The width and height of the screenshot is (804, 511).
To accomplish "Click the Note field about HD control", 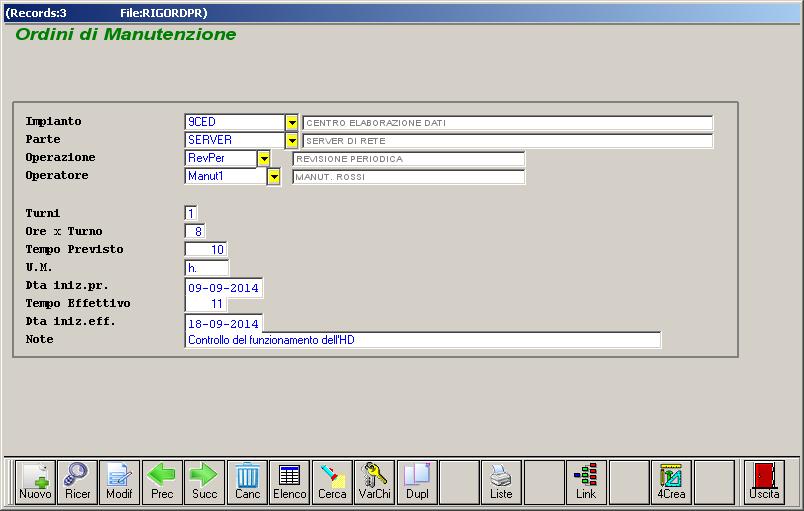I will (x=423, y=340).
